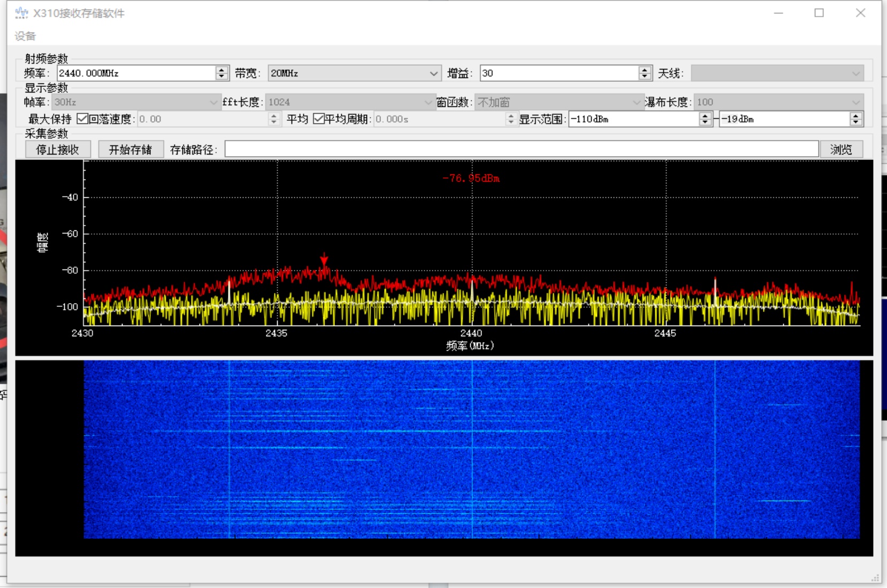The height and width of the screenshot is (588, 887).
Task: Decrease the -19dBm display range upper limit
Action: 856,122
